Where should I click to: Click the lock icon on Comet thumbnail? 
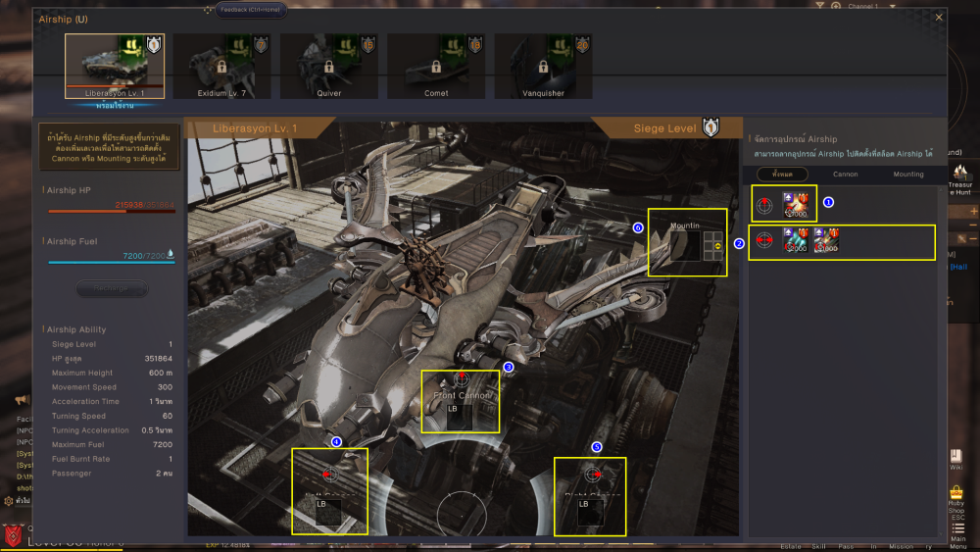[x=436, y=67]
